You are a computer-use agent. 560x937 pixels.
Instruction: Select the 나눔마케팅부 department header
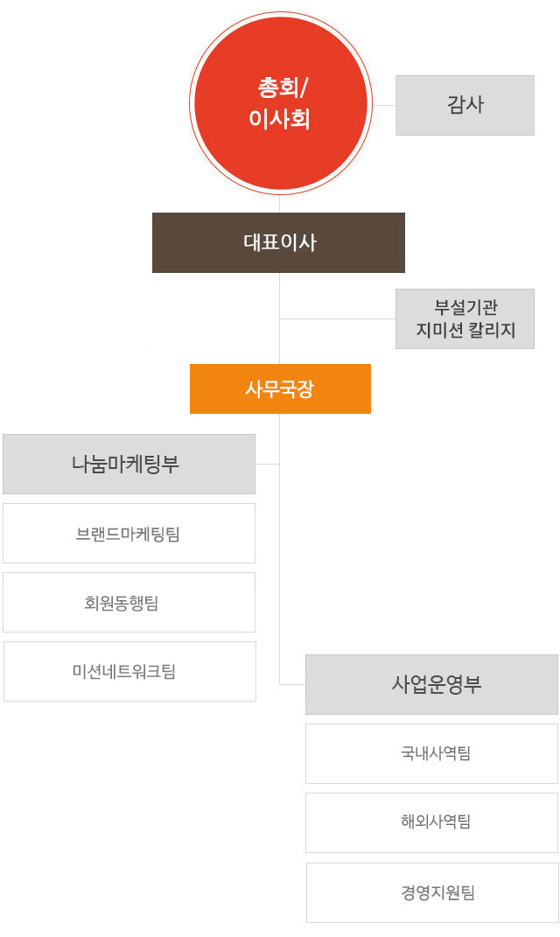click(129, 464)
